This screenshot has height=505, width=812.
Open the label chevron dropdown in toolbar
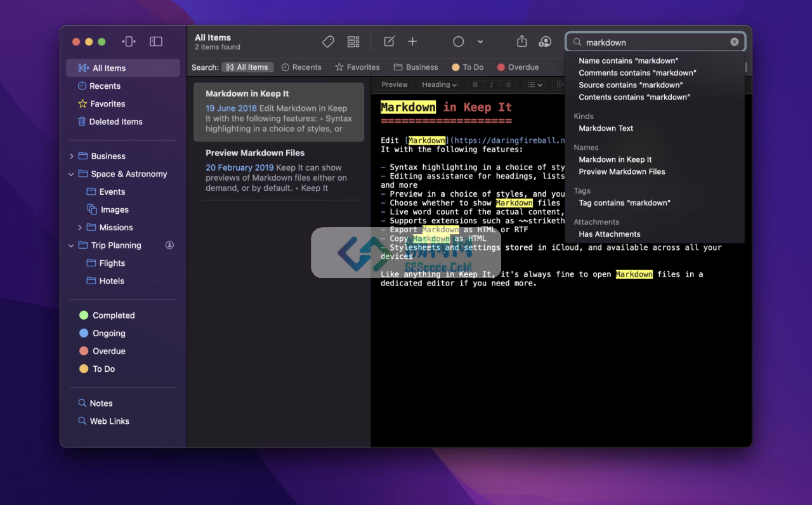tap(480, 42)
